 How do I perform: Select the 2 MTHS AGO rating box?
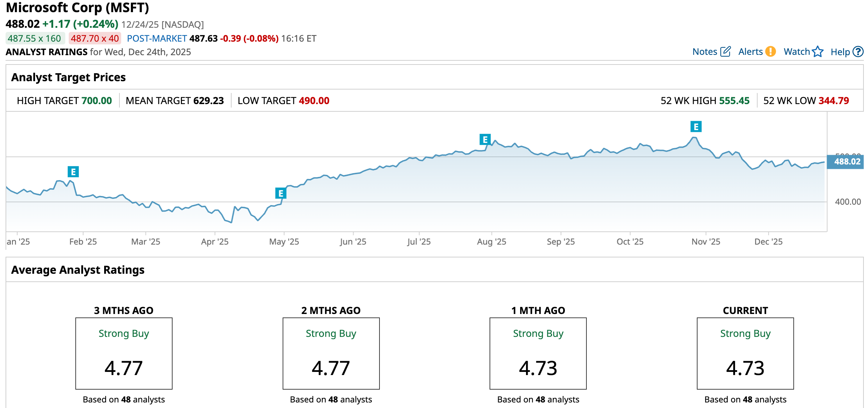331,353
